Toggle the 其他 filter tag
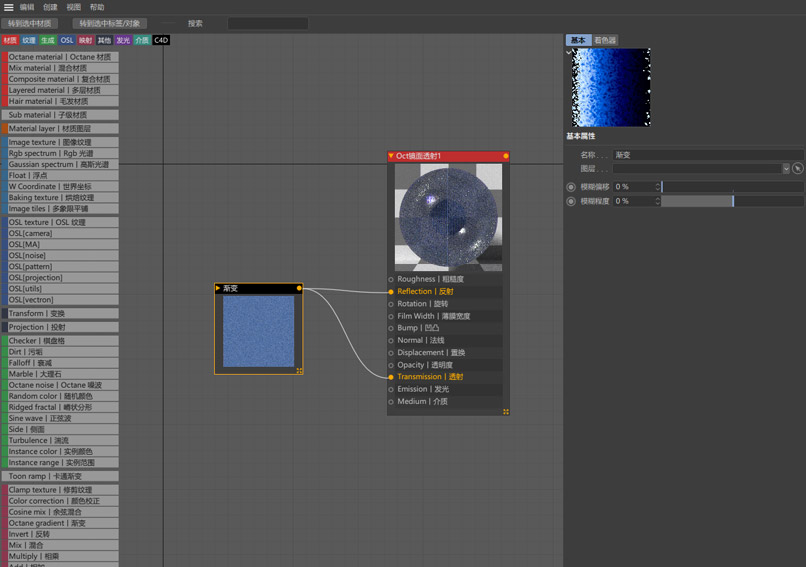The width and height of the screenshot is (806, 567). coord(104,40)
